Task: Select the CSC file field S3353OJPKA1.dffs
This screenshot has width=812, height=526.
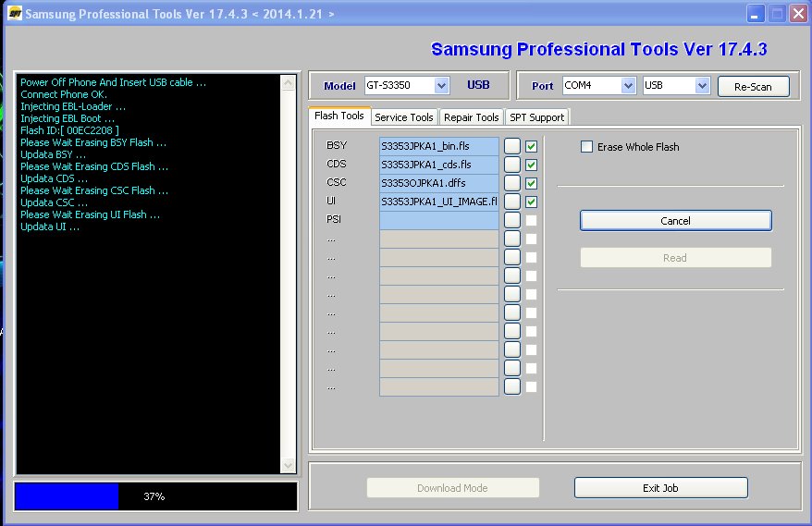Action: [x=439, y=183]
